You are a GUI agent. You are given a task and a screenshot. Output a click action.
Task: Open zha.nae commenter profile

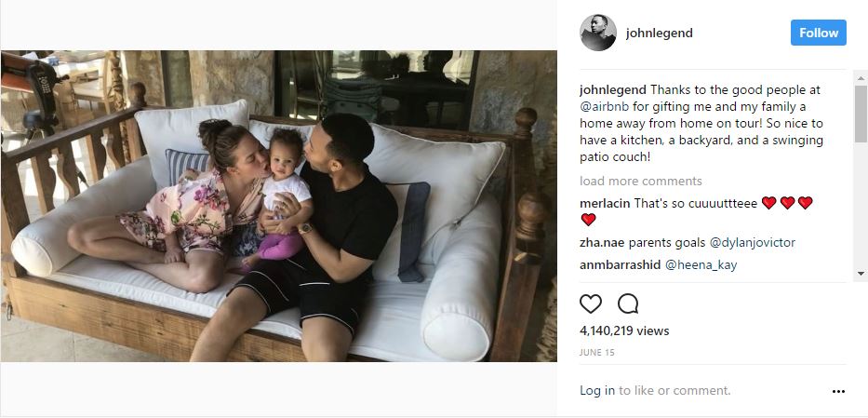click(x=602, y=242)
